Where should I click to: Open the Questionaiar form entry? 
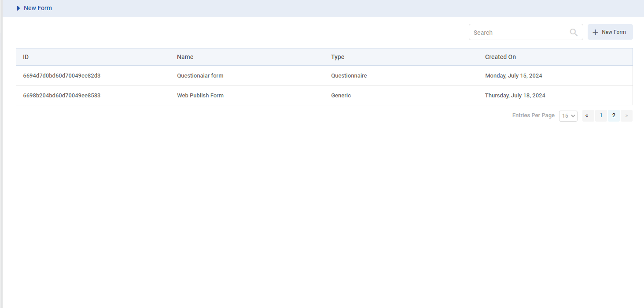(x=200, y=76)
